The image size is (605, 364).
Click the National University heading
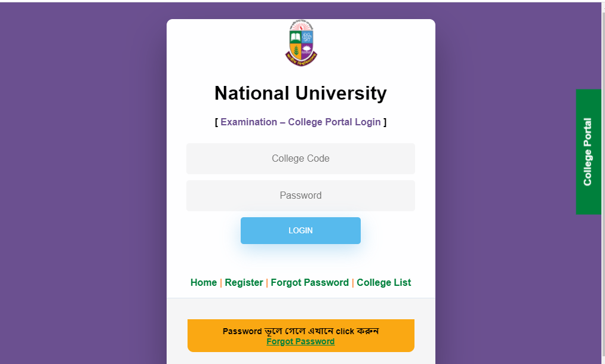tap(300, 93)
